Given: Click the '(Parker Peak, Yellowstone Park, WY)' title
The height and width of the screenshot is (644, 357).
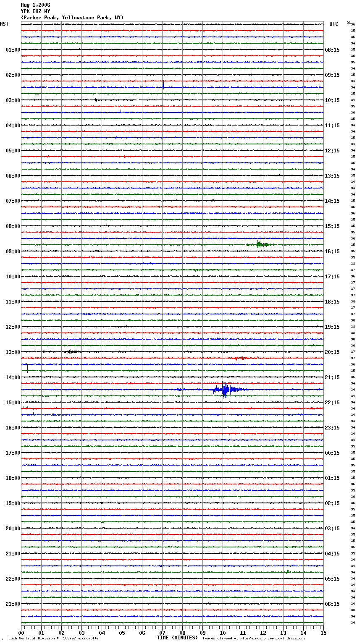Looking at the screenshot, I should [x=72, y=18].
